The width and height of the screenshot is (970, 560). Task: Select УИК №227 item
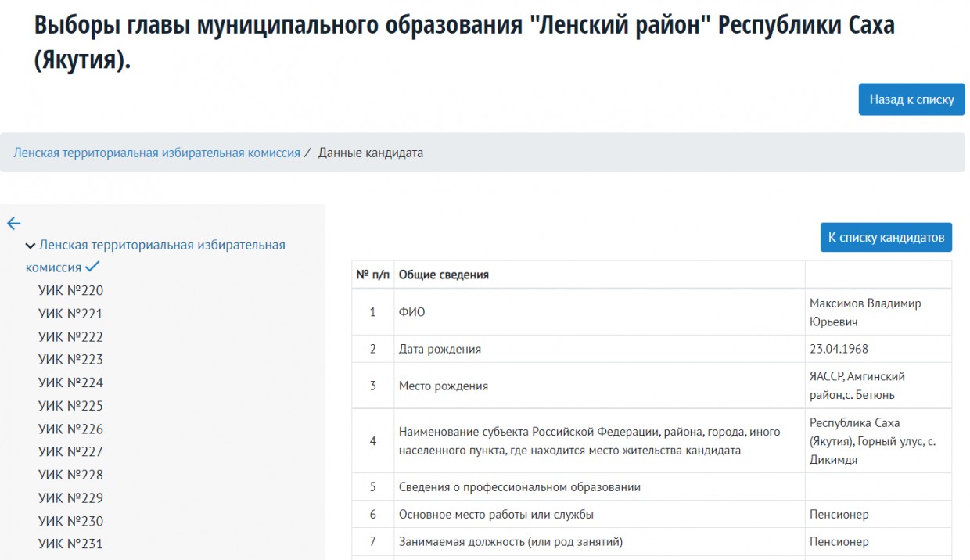pos(70,452)
